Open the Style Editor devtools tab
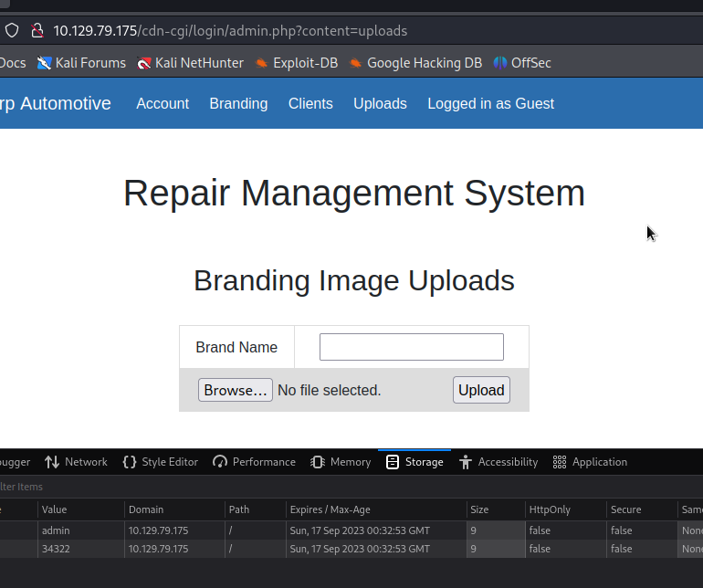This screenshot has width=703, height=588. (x=161, y=462)
